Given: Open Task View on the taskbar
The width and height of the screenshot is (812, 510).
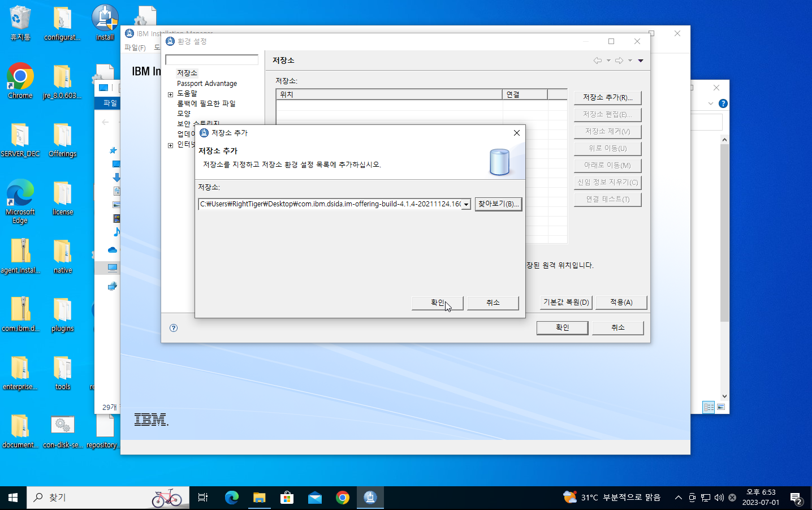Looking at the screenshot, I should tap(203, 498).
